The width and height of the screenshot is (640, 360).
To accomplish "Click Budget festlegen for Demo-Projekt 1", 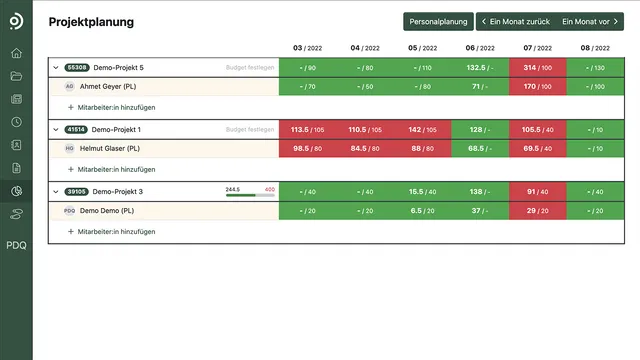I will click(250, 130).
